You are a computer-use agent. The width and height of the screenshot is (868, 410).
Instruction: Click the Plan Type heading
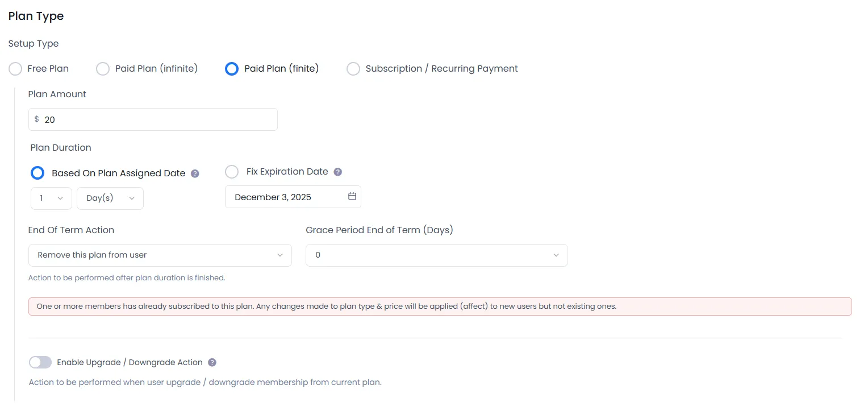pyautogui.click(x=35, y=16)
